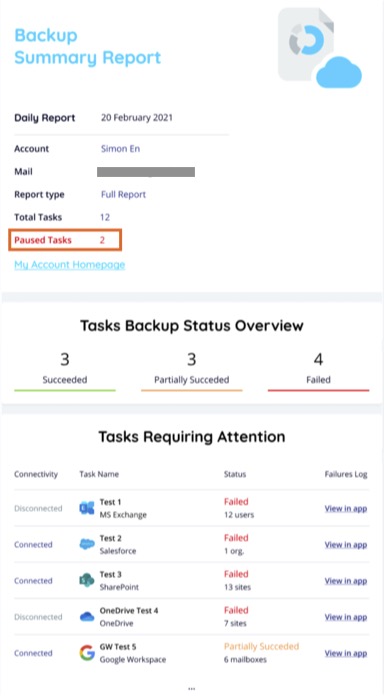Select the Partially Succeded count
The width and height of the screenshot is (384, 696).
[x=191, y=359]
